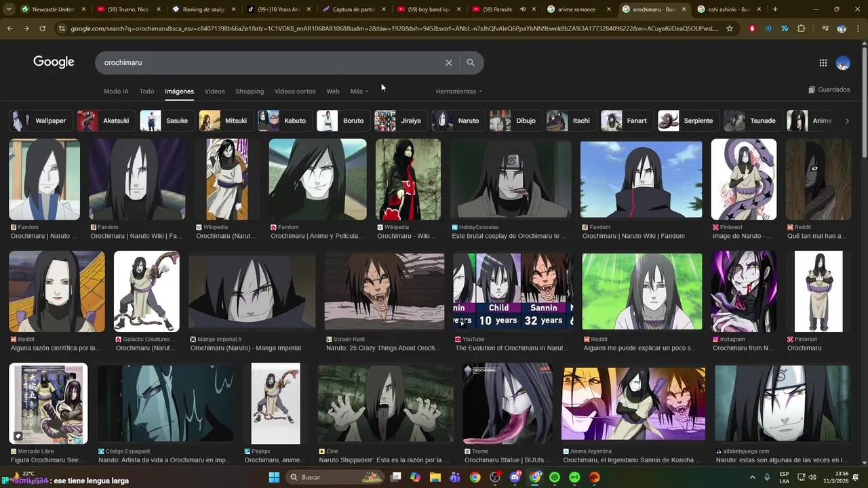Open the Windows Start menu

point(274,477)
